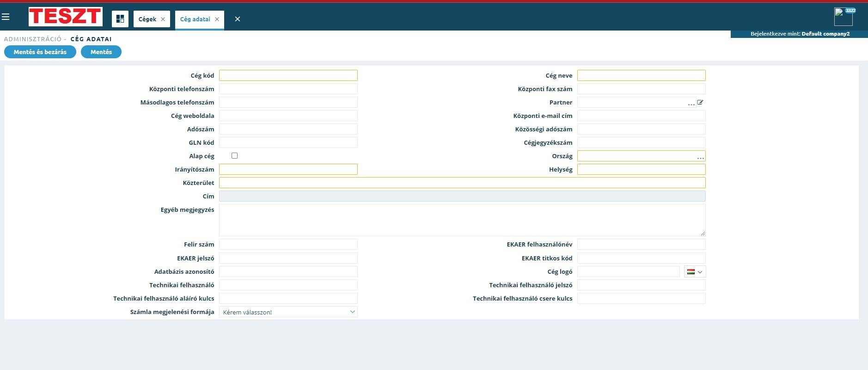The image size is (868, 370).
Task: Focus the Cég weboldala field
Action: (x=288, y=116)
